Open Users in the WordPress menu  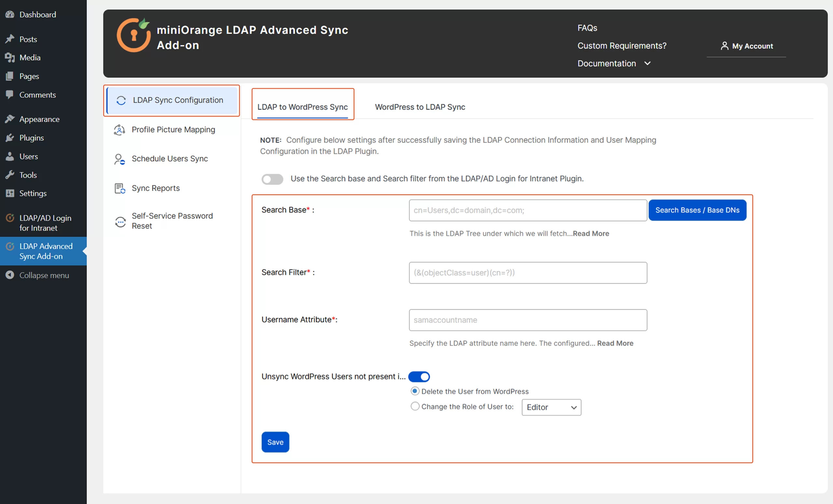(x=28, y=157)
